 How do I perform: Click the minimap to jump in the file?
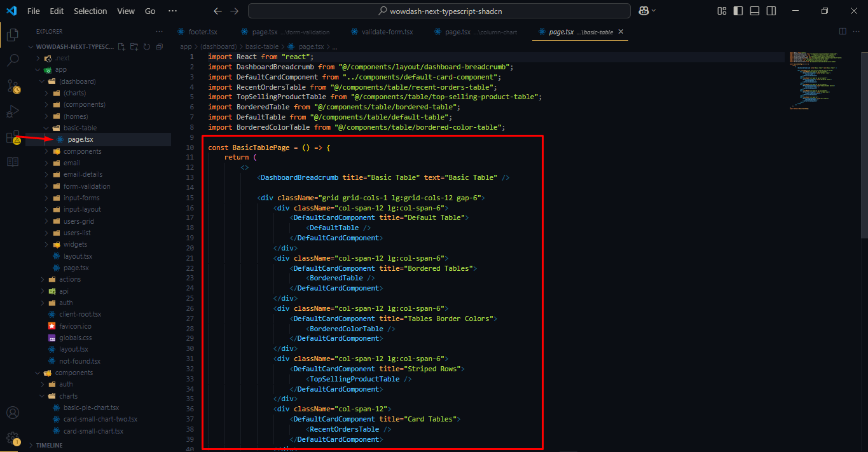pos(817,83)
